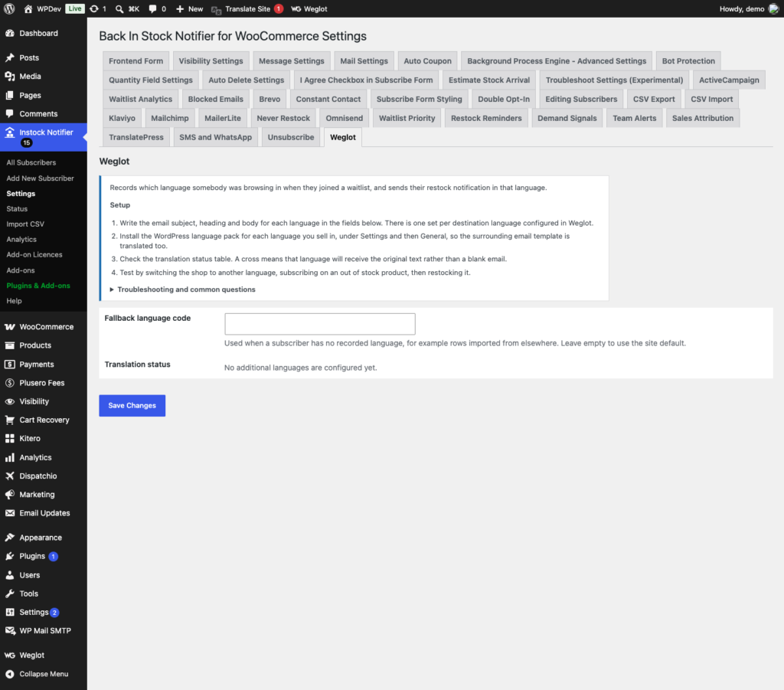This screenshot has height=690, width=784.
Task: Open the TranslatePress tab
Action: click(136, 137)
